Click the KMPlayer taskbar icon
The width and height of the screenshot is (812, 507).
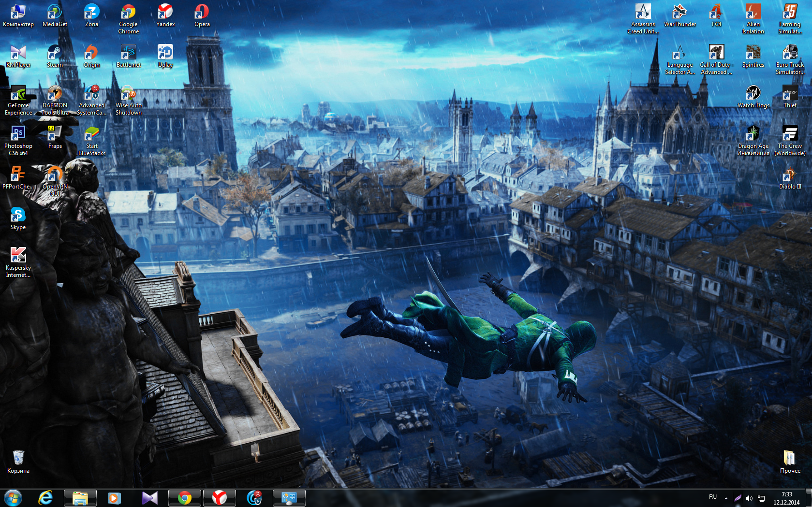(x=149, y=498)
